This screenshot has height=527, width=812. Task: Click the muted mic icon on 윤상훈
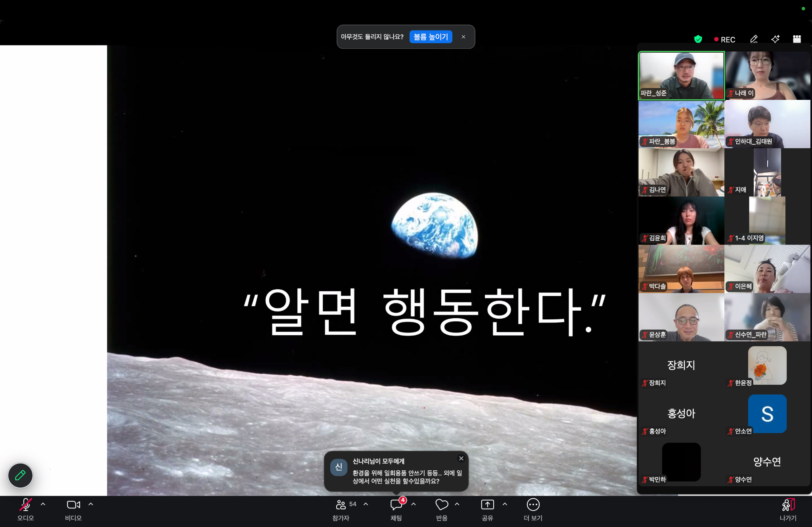(x=645, y=335)
